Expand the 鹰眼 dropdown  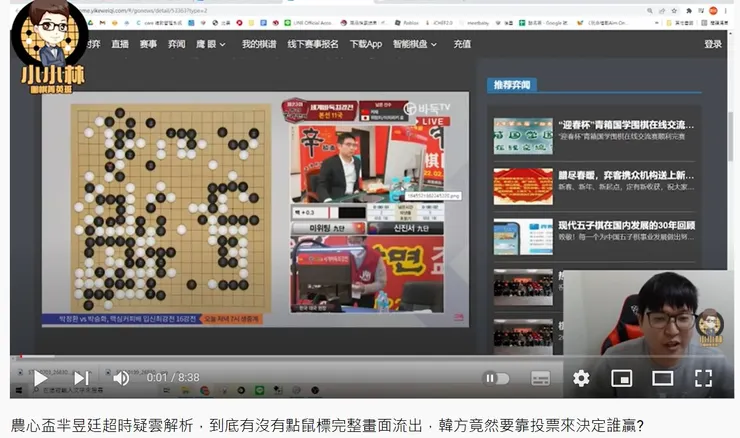(x=210, y=44)
